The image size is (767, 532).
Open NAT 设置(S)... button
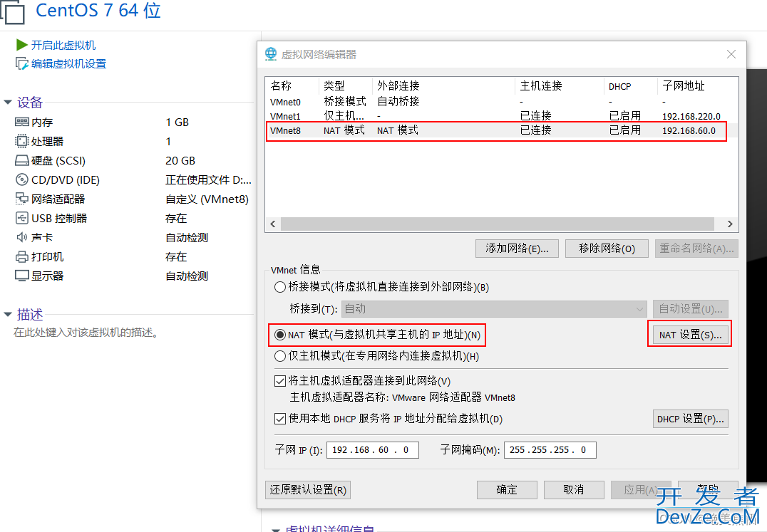(690, 335)
